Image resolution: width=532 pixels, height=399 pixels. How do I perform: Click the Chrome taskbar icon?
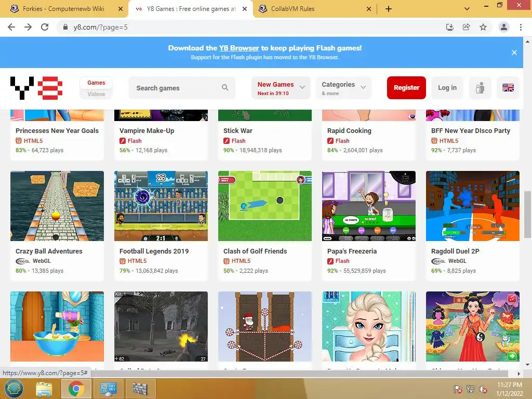pyautogui.click(x=76, y=389)
